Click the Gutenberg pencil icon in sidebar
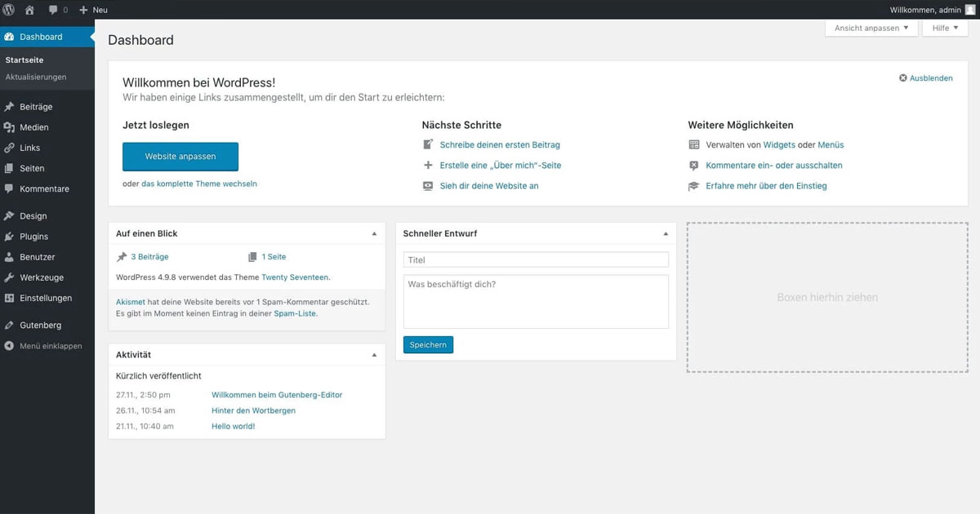Screen dimensions: 980x514 9,326
